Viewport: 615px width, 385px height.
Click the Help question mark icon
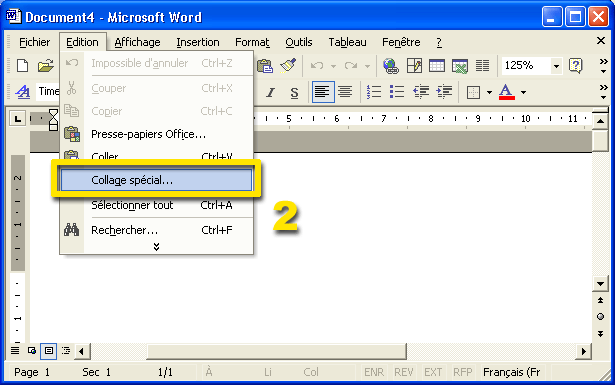coord(575,65)
